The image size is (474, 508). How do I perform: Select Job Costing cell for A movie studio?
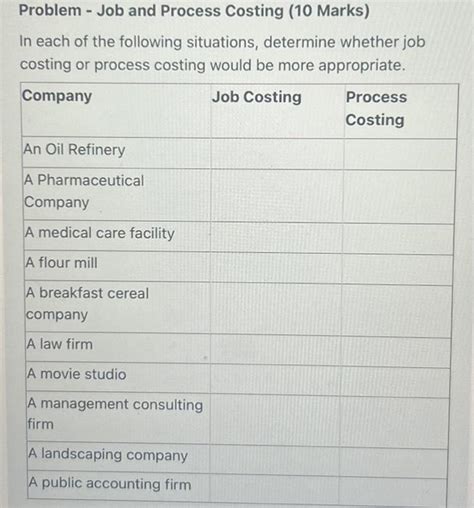(275, 379)
